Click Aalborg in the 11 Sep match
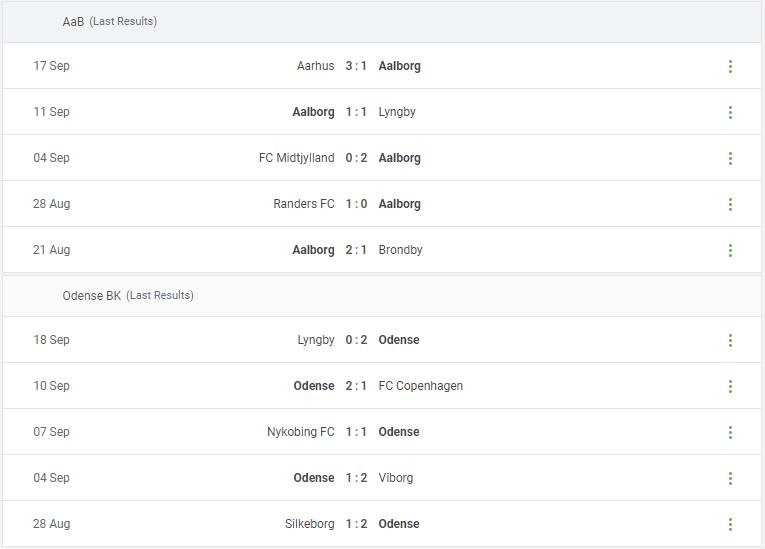The image size is (765, 549). click(313, 112)
